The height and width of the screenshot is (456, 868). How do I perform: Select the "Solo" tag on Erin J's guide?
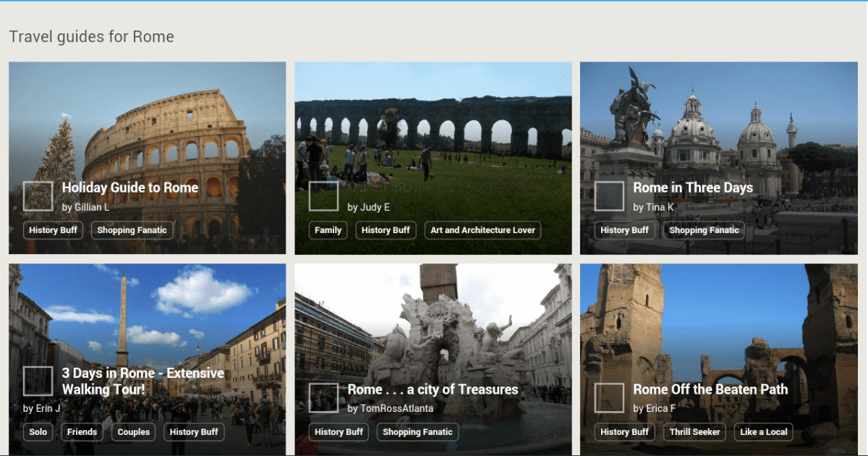pos(38,431)
